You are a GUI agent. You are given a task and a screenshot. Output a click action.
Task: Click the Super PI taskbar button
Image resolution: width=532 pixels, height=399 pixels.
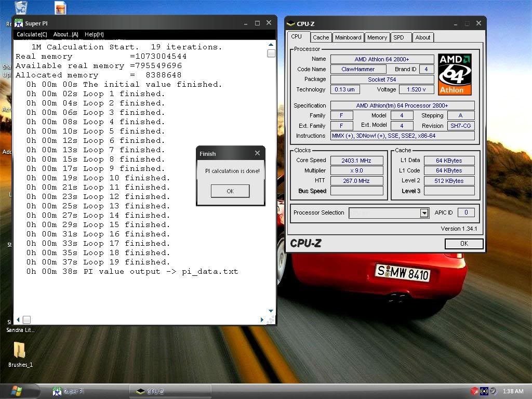(x=89, y=391)
